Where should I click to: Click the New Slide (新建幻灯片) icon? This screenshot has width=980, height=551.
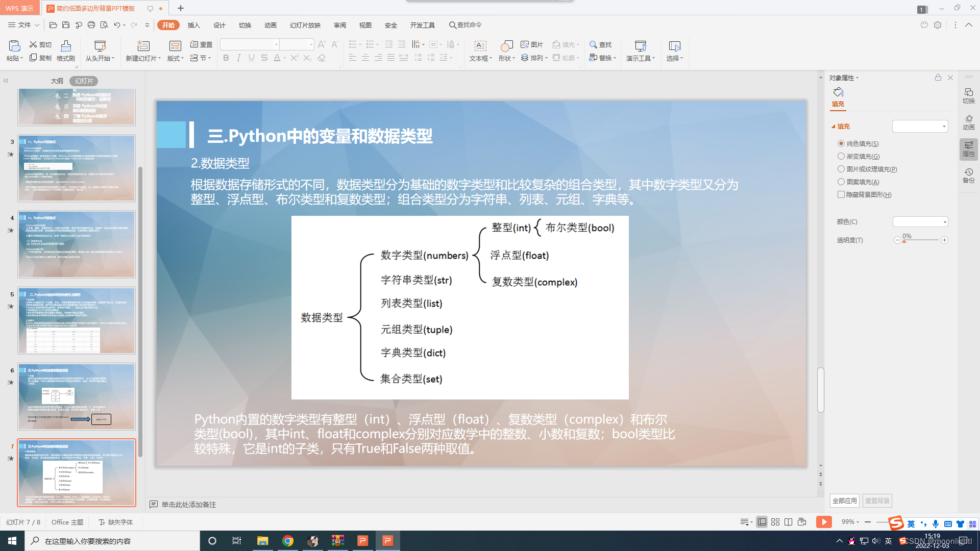[143, 46]
